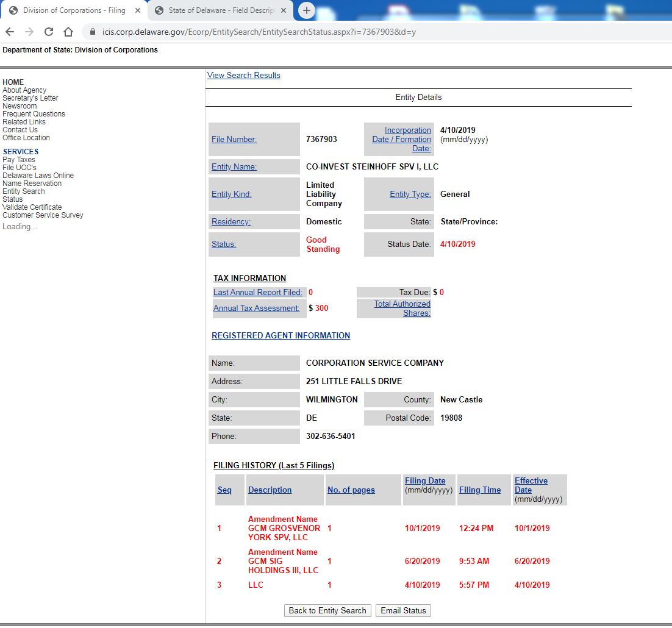Click Filing Date column header link
The height and width of the screenshot is (628, 672).
coord(424,480)
